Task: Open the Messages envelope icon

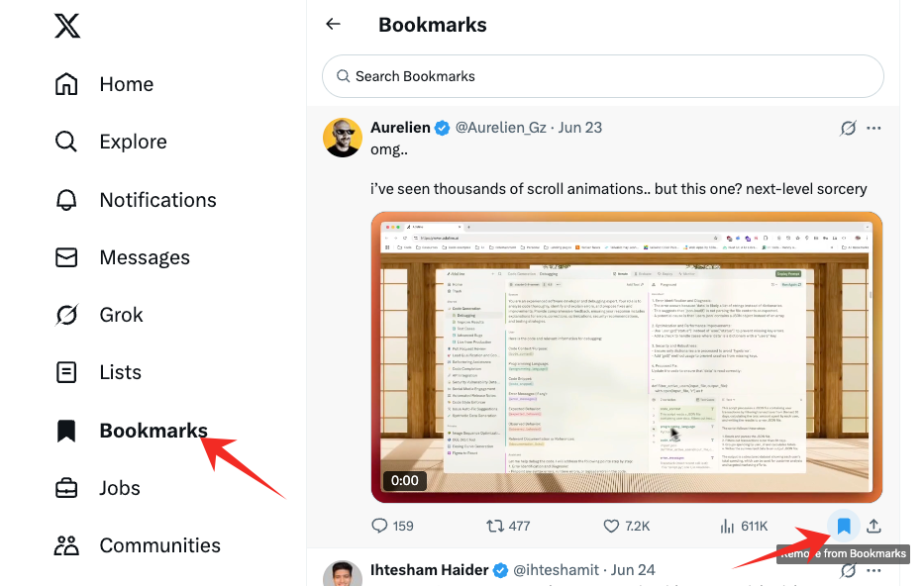Action: pyautogui.click(x=66, y=257)
